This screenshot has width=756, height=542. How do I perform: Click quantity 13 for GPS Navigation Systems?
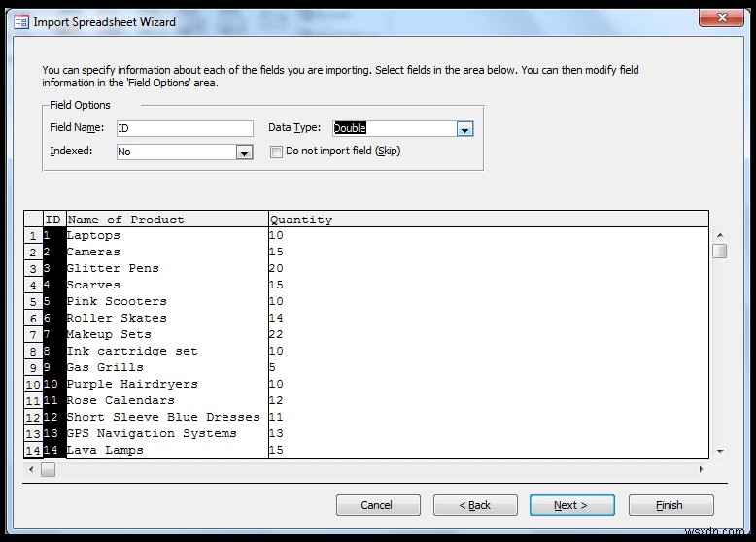coord(489,433)
